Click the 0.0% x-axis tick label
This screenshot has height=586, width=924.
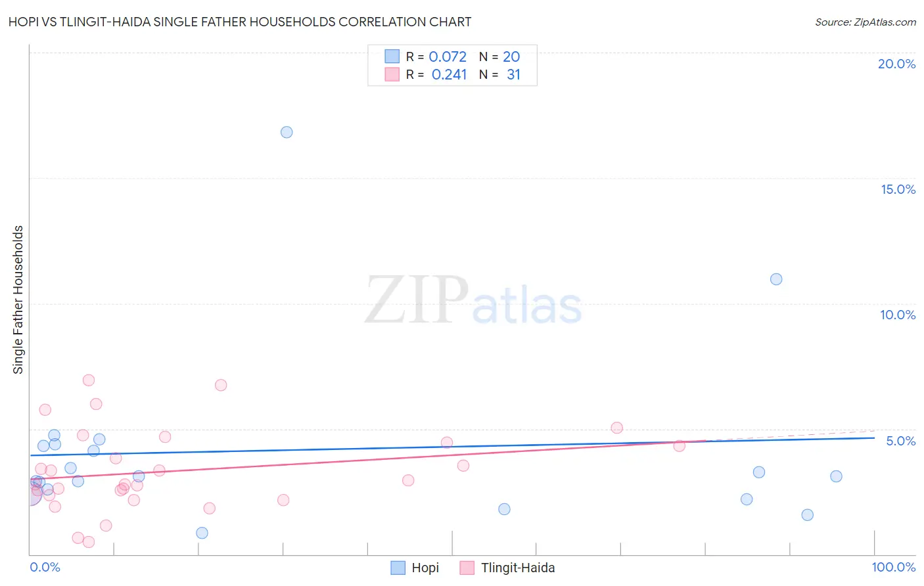(x=45, y=567)
